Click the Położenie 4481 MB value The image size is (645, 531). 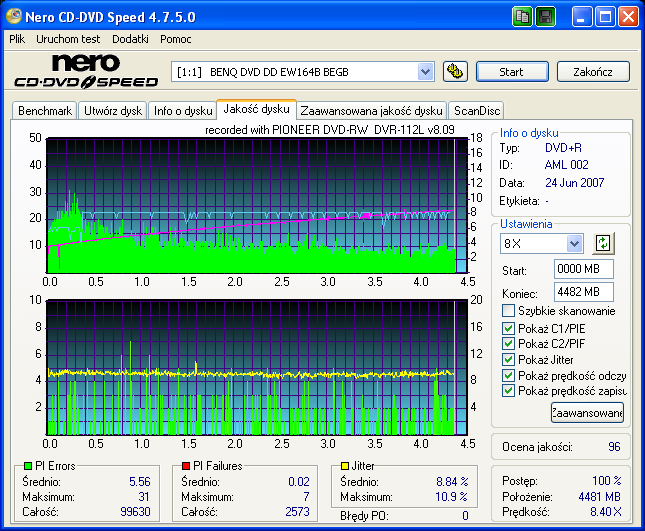599,496
